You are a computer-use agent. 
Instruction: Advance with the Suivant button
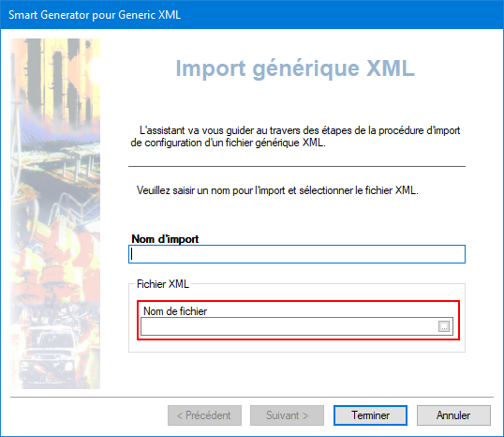(287, 415)
